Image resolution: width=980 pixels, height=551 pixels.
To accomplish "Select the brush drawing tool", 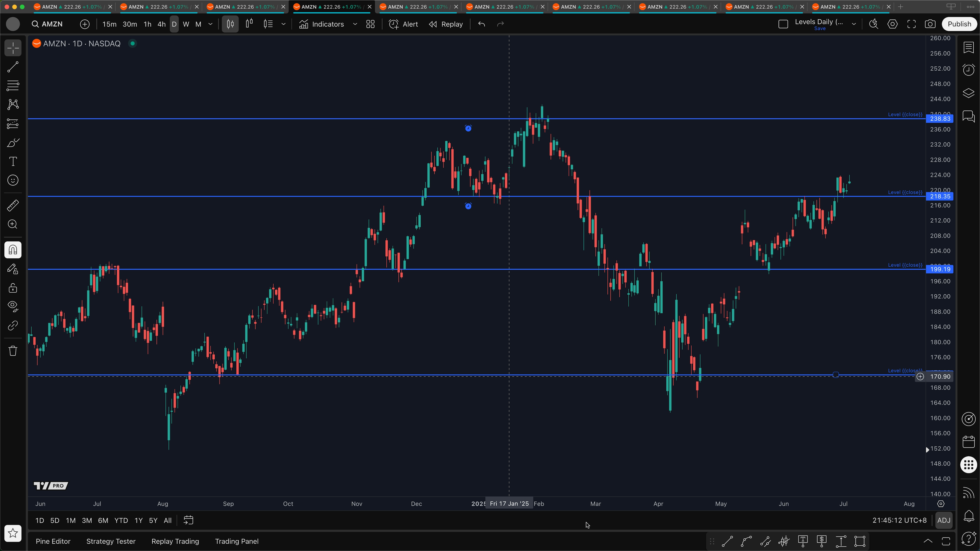I will [x=13, y=143].
